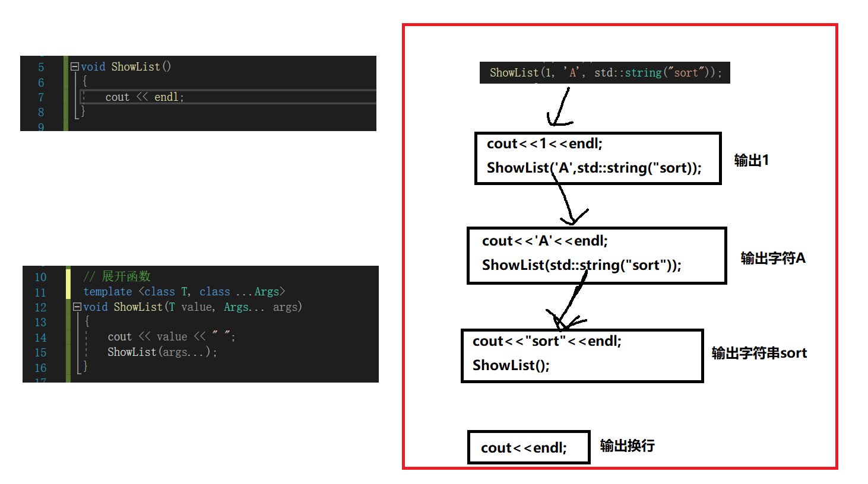
Task: Click line number 11 in the gutter
Action: pos(40,292)
